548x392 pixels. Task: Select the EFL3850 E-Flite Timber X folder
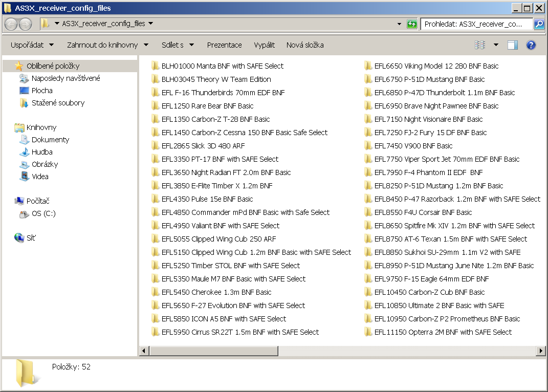click(x=217, y=186)
